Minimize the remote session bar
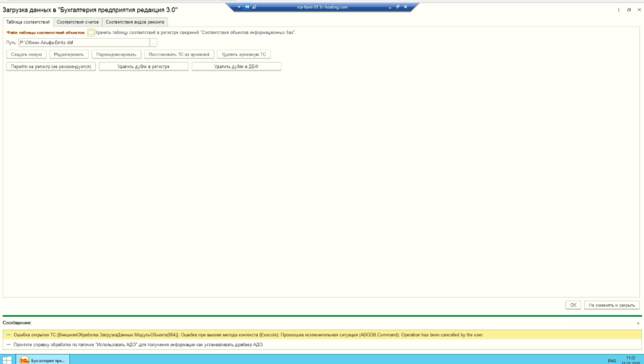This screenshot has width=644, height=364. pyautogui.click(x=390, y=7)
